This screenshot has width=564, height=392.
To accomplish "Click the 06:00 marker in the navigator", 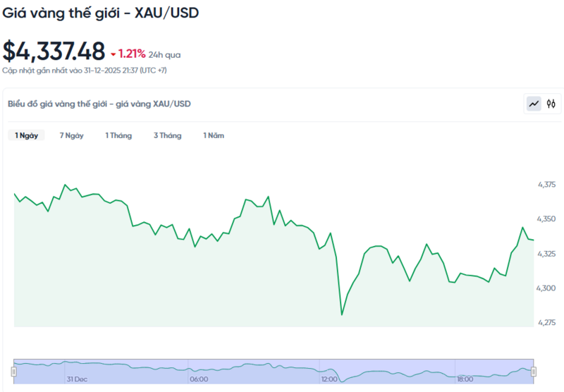I will [199, 379].
